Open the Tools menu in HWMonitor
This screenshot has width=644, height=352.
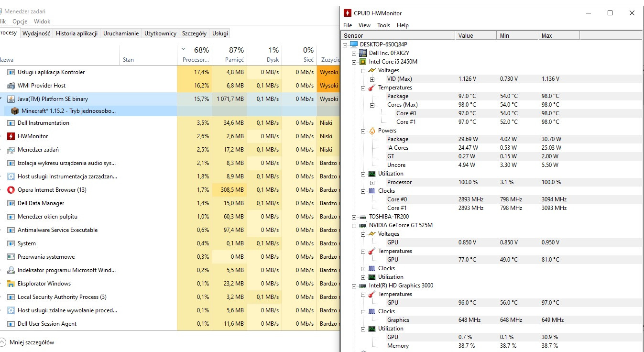click(x=383, y=25)
